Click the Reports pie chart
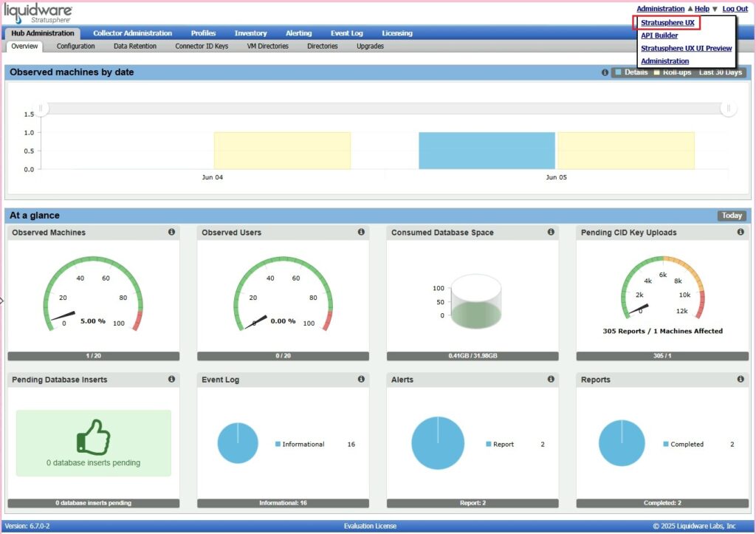Viewport: 756px width, 534px height. click(x=622, y=443)
